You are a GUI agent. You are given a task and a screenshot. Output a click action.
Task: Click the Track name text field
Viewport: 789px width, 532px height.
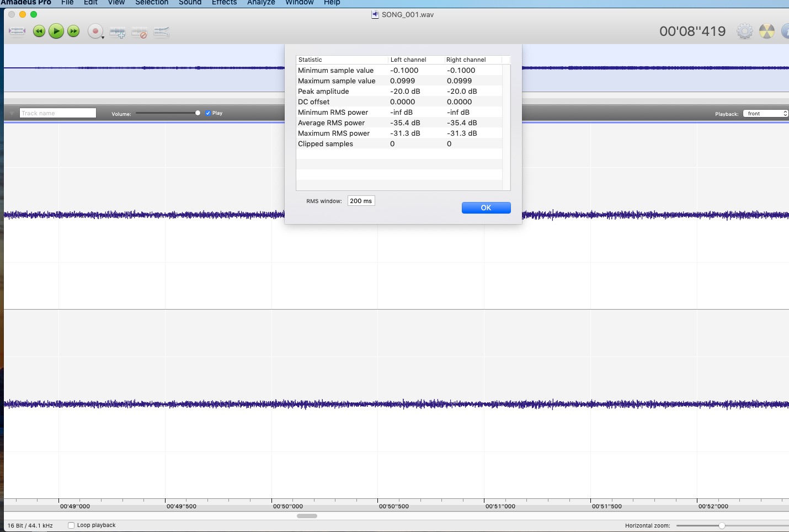58,113
